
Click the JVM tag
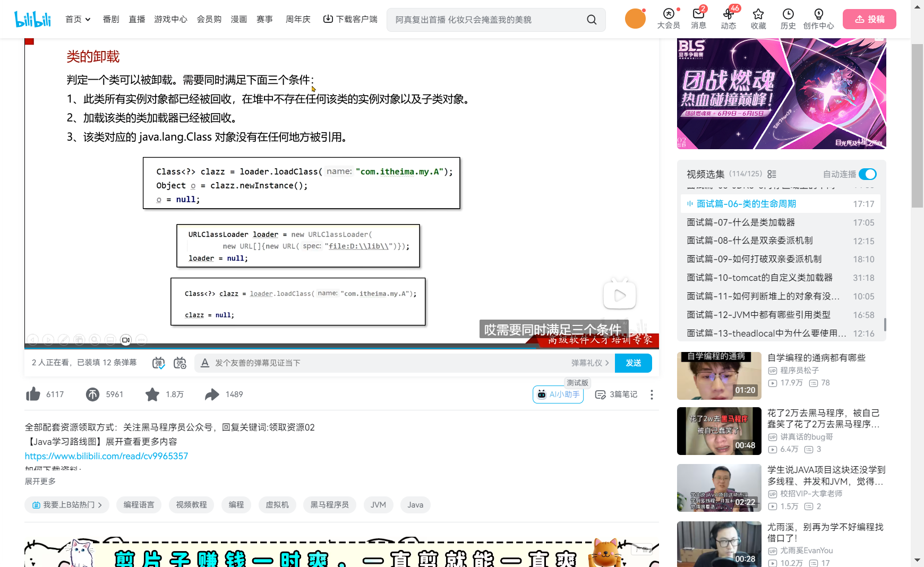378,505
